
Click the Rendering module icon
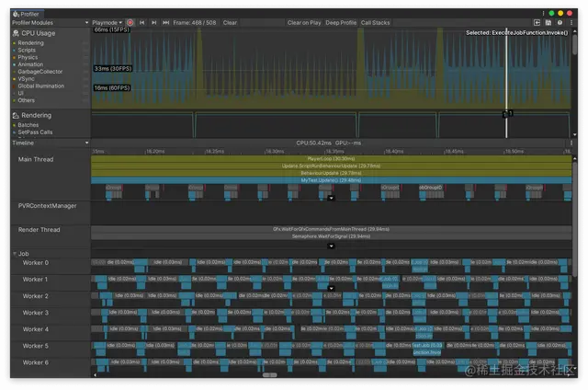16,115
